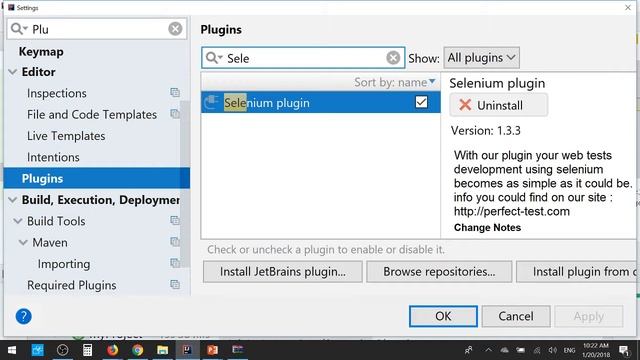Open the help question mark icon

(x=24, y=316)
